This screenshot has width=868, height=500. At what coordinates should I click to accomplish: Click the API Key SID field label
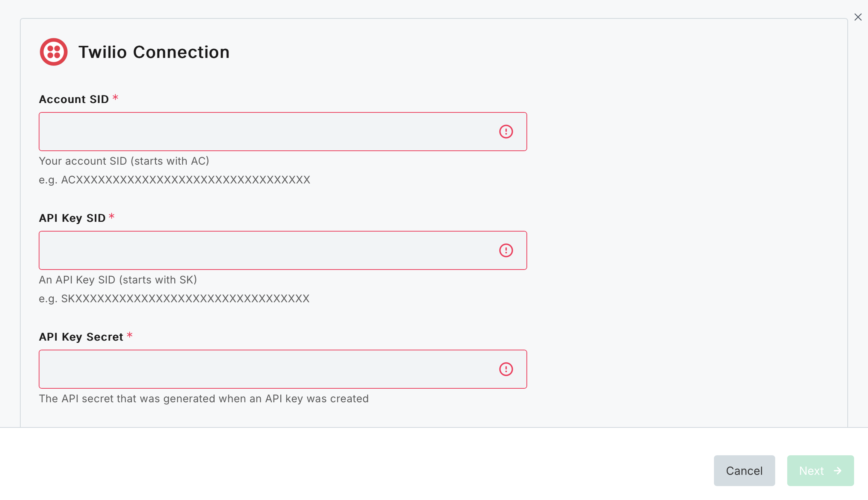(72, 218)
